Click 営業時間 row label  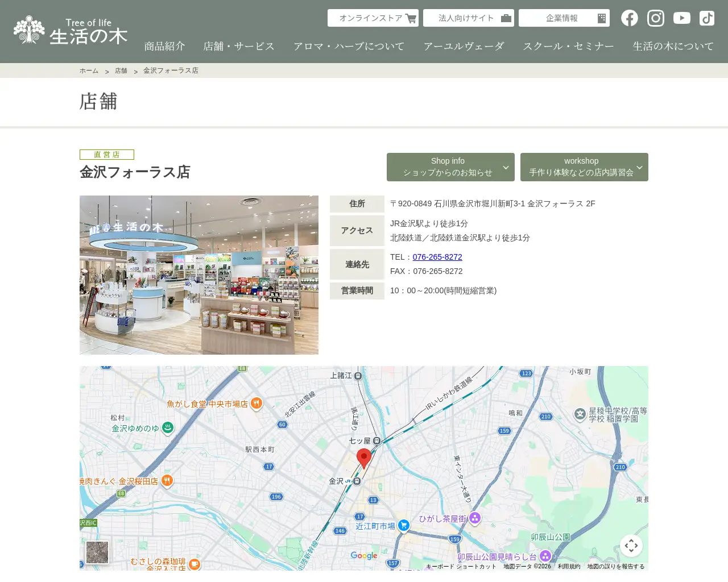coord(357,290)
